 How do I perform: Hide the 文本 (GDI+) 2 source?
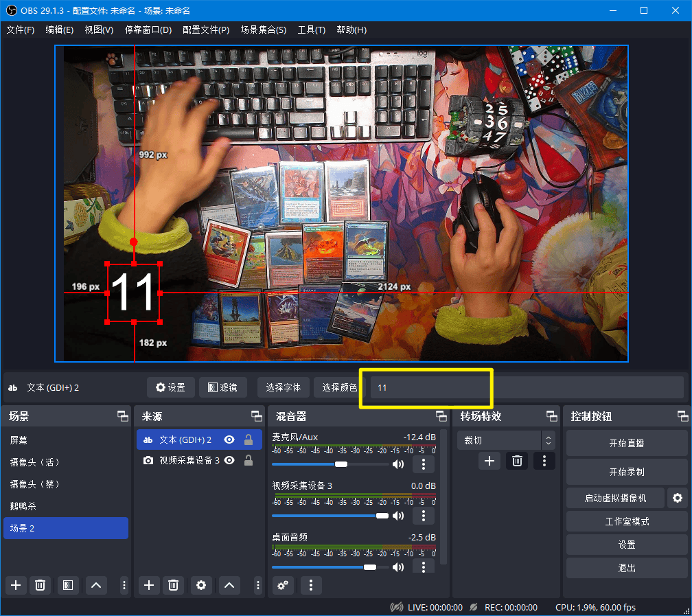(229, 440)
